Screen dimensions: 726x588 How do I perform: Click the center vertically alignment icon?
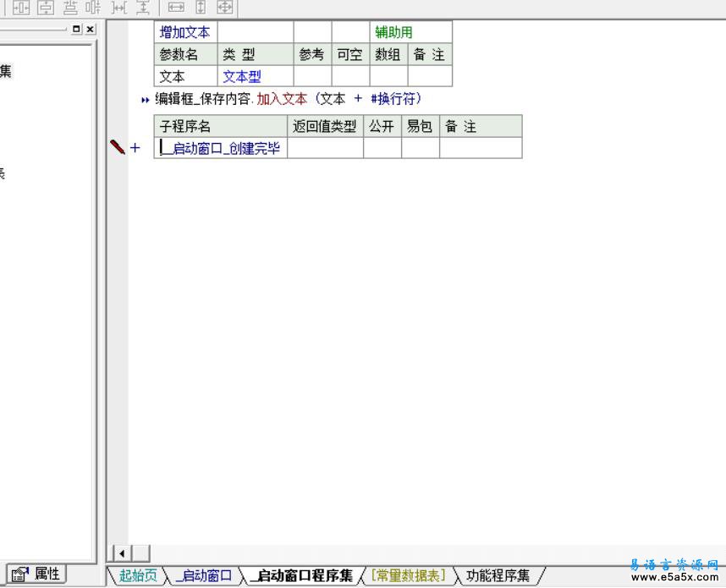coord(46,8)
